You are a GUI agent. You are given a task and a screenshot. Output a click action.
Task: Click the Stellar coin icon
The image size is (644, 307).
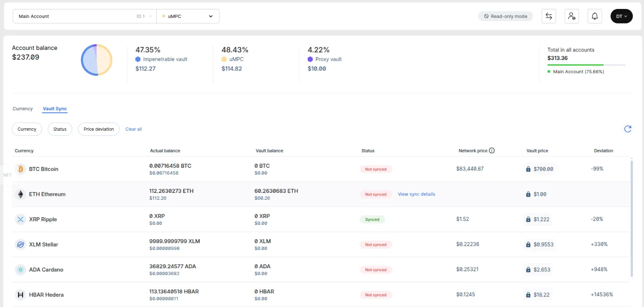(x=20, y=244)
